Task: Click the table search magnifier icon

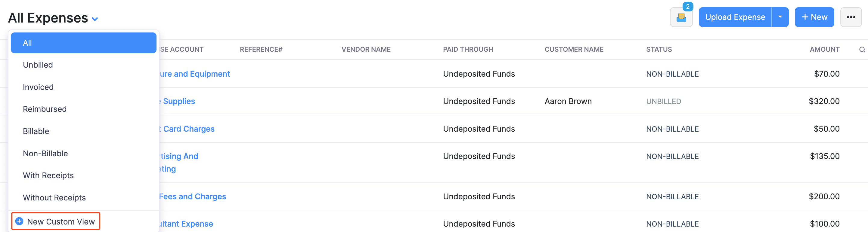Action: 862,50
